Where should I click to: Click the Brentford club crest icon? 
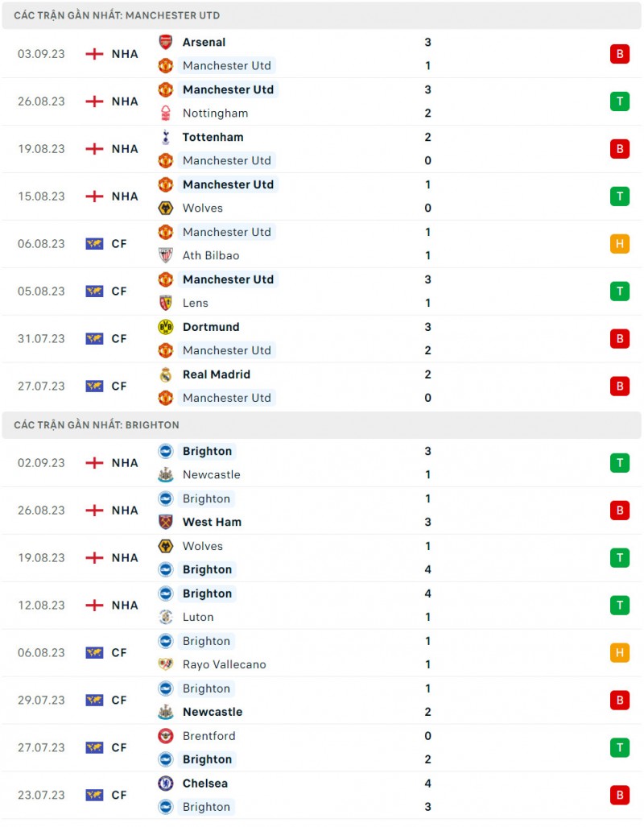165,736
